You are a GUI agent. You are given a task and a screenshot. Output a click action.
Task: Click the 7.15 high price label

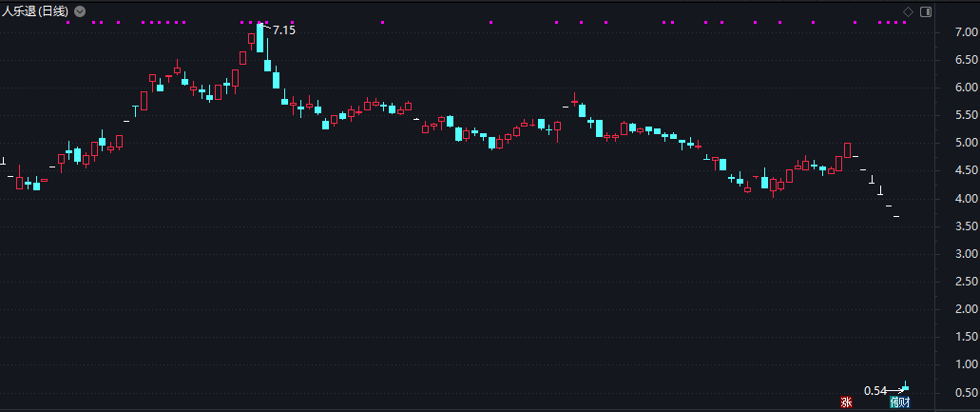click(284, 30)
